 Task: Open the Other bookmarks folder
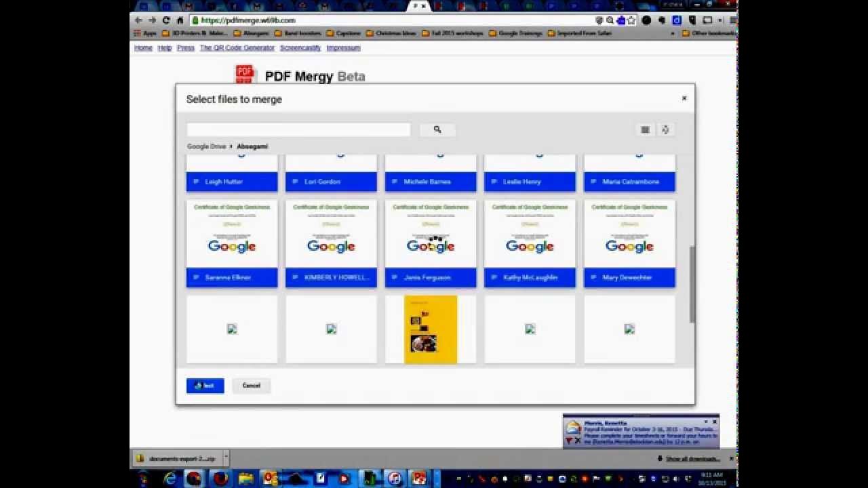(x=709, y=33)
